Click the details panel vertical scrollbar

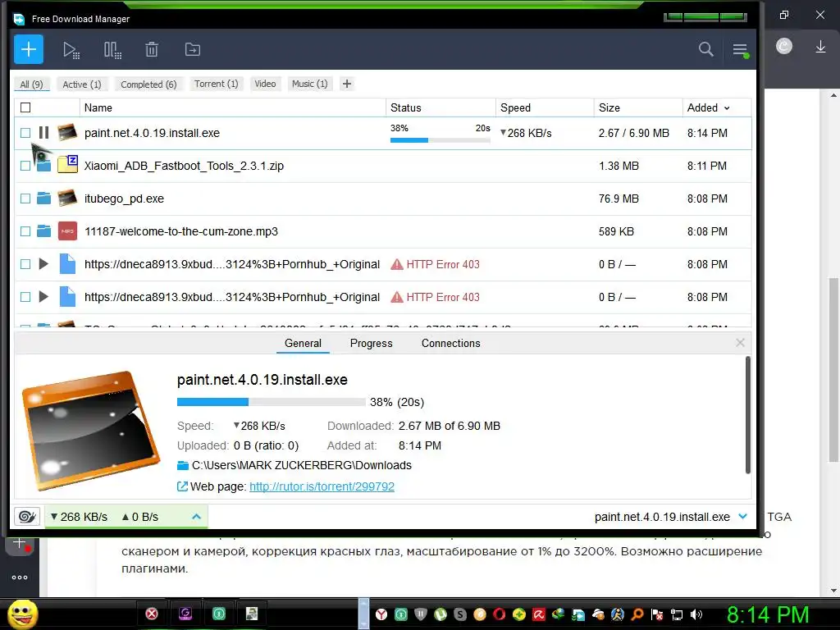748,415
